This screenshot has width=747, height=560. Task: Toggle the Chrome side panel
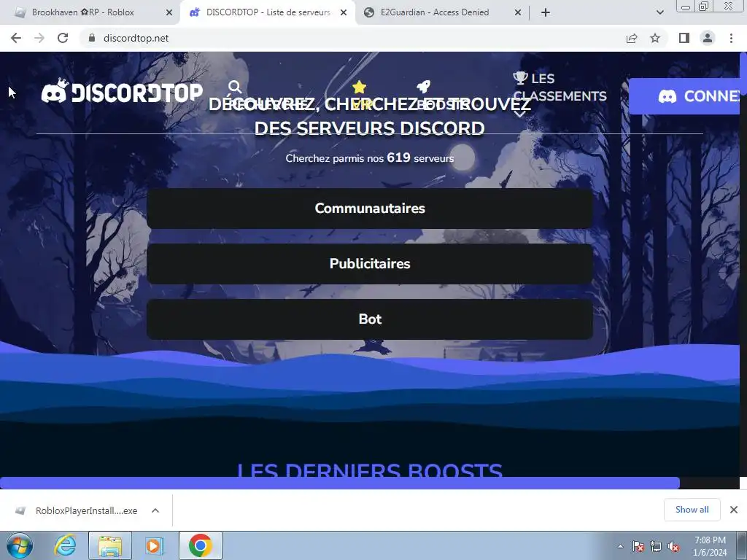[x=684, y=38]
